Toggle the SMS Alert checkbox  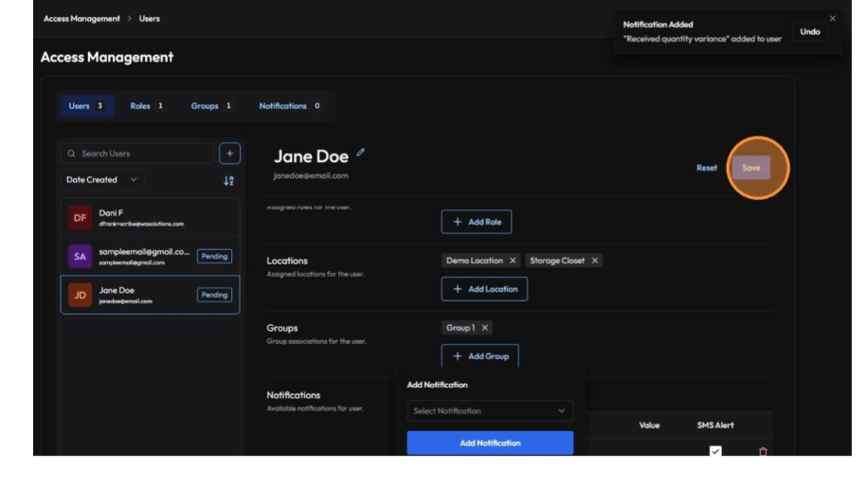pyautogui.click(x=715, y=451)
